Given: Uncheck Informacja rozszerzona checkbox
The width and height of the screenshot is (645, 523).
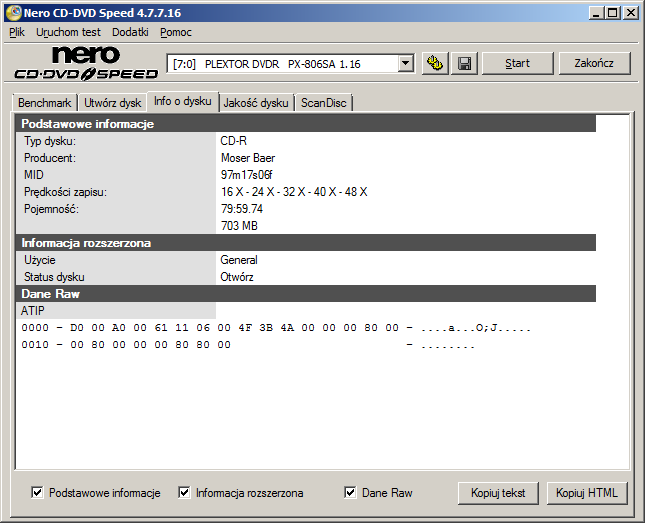Looking at the screenshot, I should 184,492.
